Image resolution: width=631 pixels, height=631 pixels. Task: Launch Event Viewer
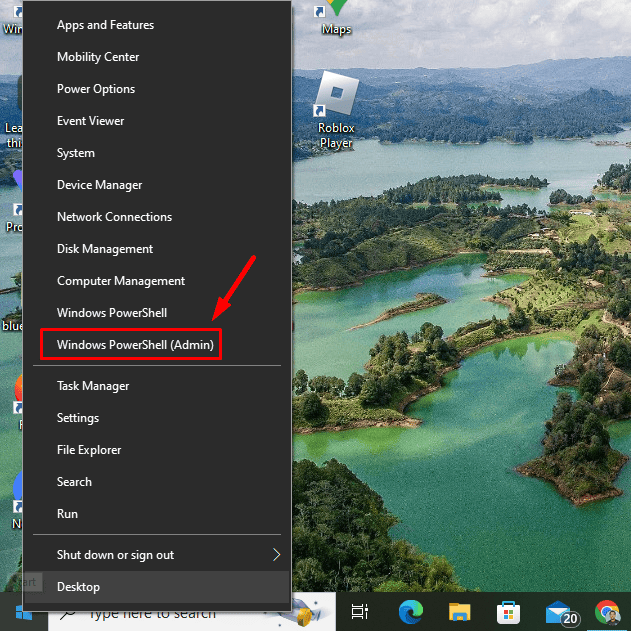point(157,121)
